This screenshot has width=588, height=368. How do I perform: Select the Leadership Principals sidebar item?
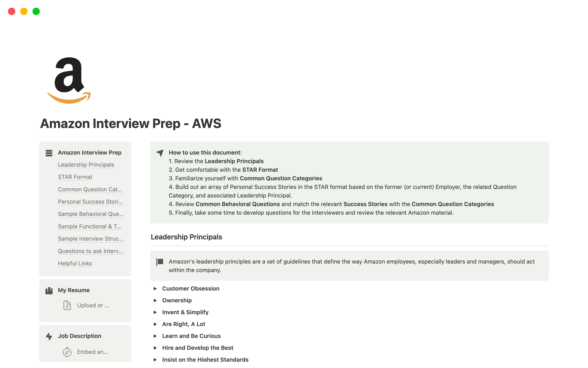86,164
